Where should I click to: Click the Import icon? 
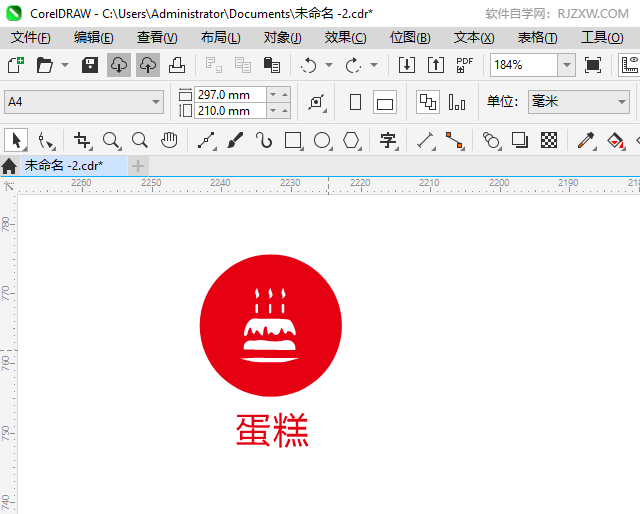407,65
